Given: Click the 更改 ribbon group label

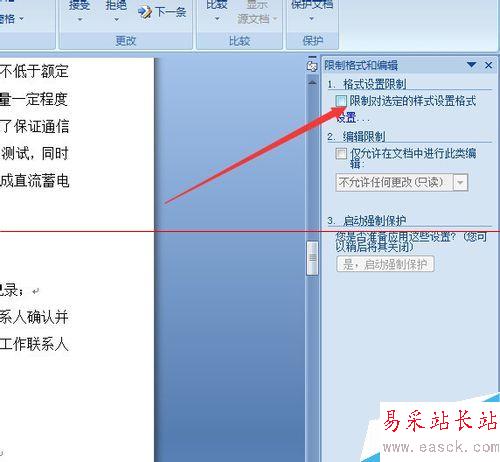Looking at the screenshot, I should pyautogui.click(x=126, y=41).
